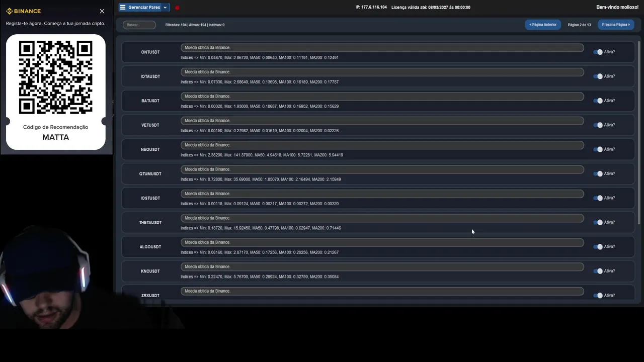This screenshot has height=362, width=644.
Task: Click the VETUSDT description field
Action: [382, 121]
